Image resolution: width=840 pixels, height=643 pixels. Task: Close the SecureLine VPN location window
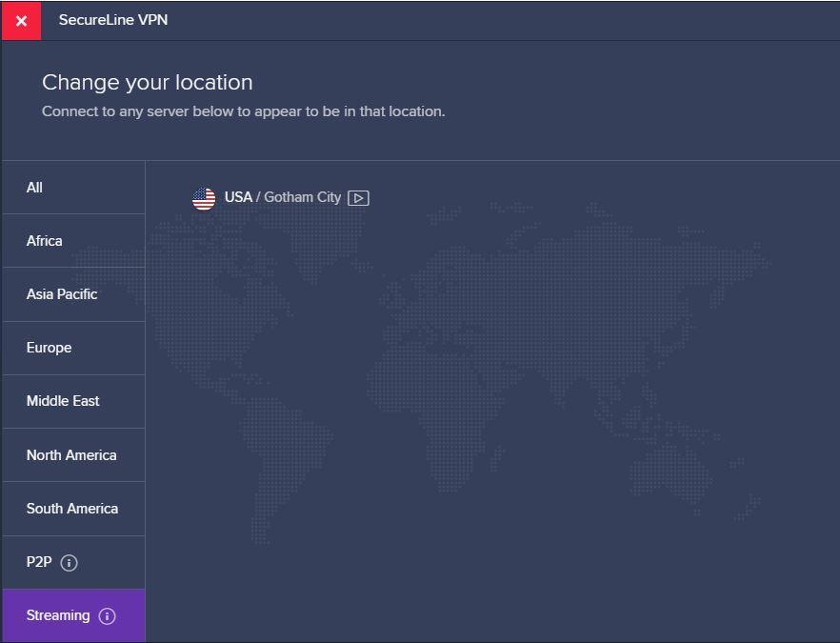(21, 21)
